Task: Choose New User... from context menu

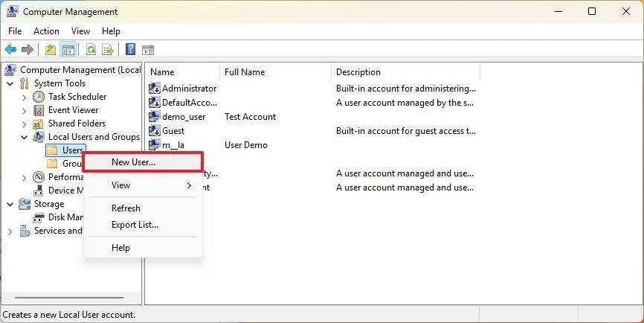Action: 143,162
